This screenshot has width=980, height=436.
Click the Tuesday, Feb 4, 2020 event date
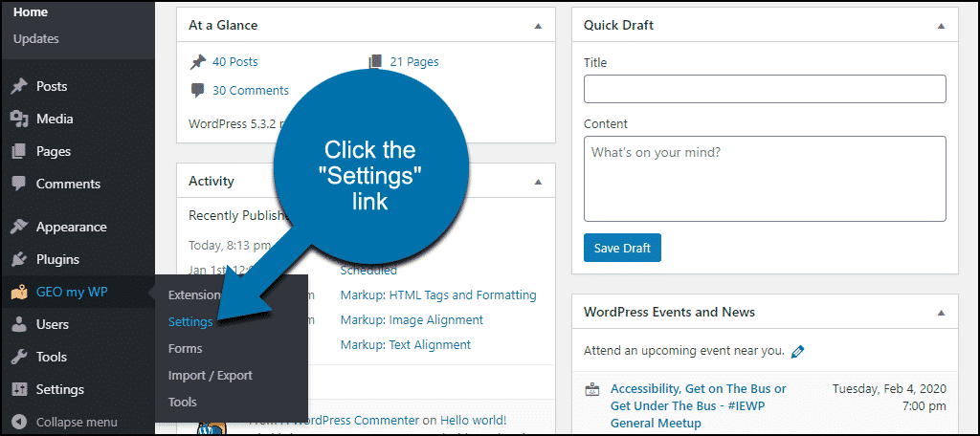[x=889, y=388]
